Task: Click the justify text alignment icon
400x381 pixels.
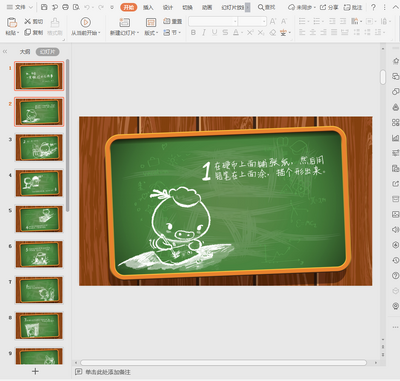Action: coord(334,32)
